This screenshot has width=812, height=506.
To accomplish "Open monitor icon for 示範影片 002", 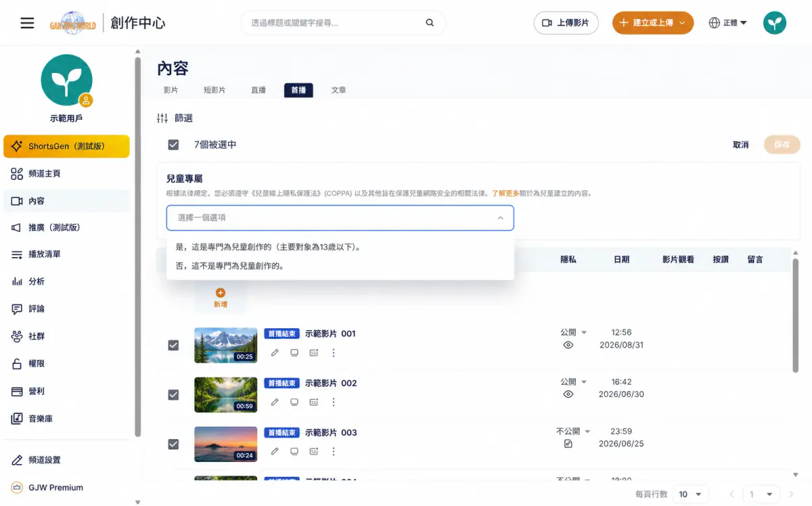I will click(294, 402).
